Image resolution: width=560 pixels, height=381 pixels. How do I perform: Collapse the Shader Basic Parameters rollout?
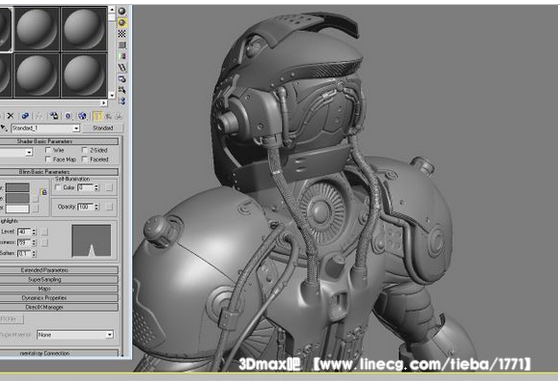coord(59,141)
